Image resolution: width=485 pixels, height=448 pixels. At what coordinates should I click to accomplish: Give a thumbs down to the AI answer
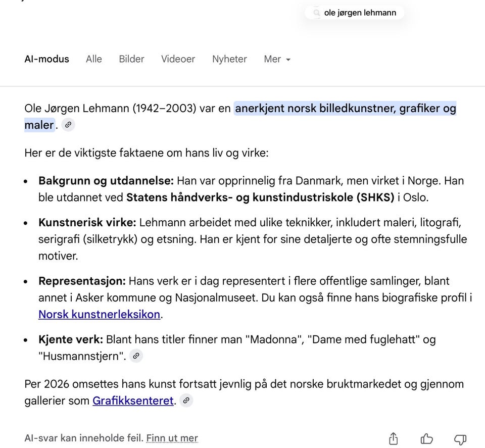tap(460, 438)
